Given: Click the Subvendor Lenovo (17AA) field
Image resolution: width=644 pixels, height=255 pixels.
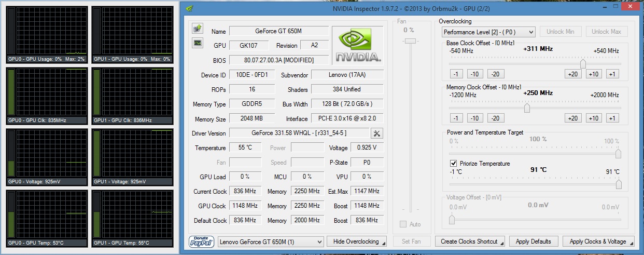Looking at the screenshot, I should click(x=347, y=75).
